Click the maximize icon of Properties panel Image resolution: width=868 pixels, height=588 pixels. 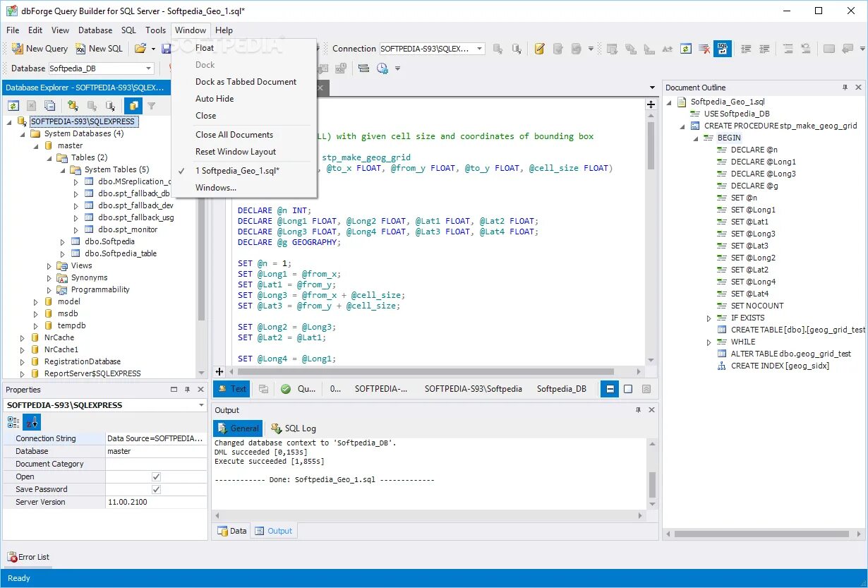tap(174, 390)
